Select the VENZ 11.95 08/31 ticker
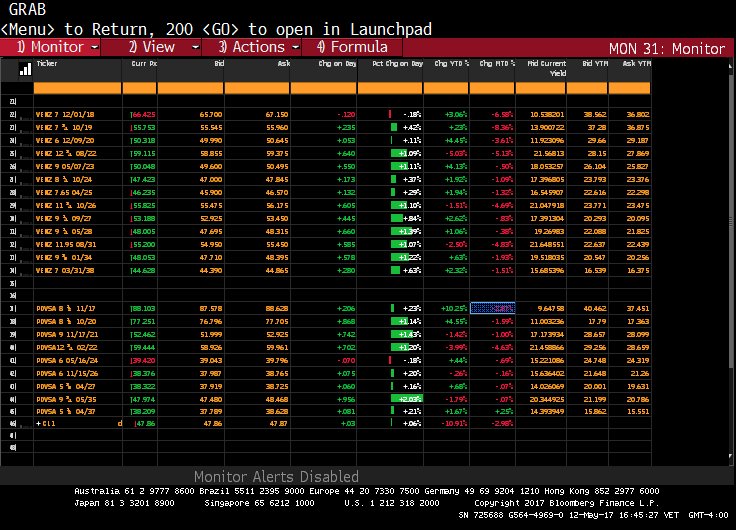The height and width of the screenshot is (530, 736). click(66, 245)
